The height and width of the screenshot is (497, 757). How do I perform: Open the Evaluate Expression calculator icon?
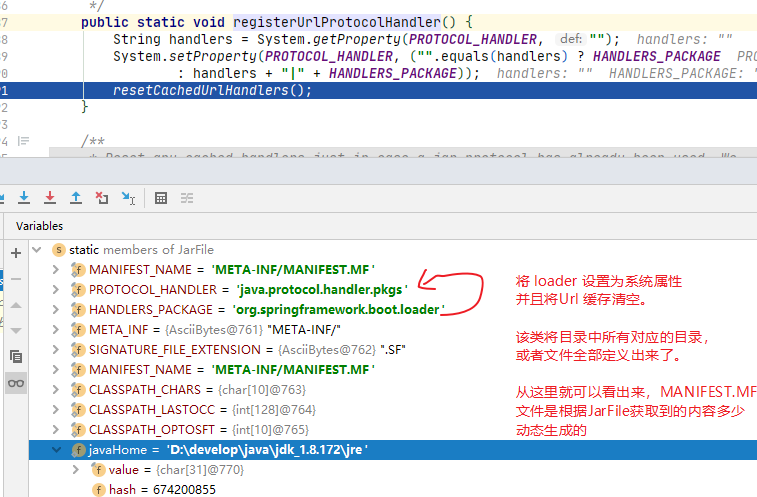(x=161, y=198)
